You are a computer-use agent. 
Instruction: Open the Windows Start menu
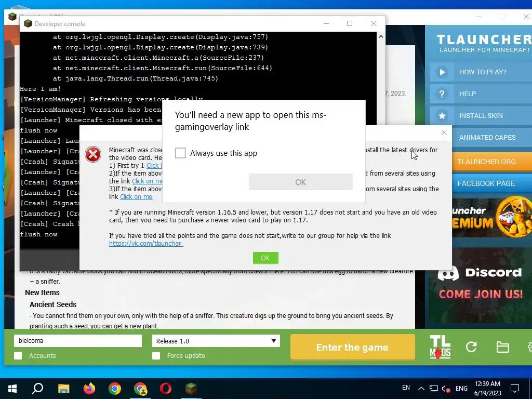point(12,388)
